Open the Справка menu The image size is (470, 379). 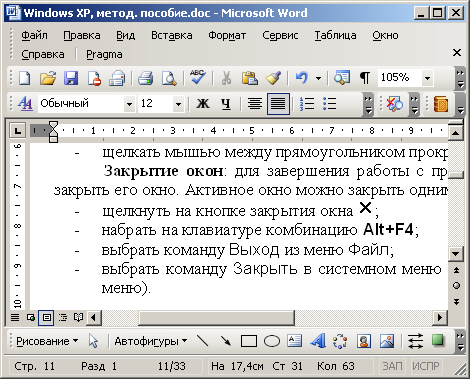click(x=43, y=54)
